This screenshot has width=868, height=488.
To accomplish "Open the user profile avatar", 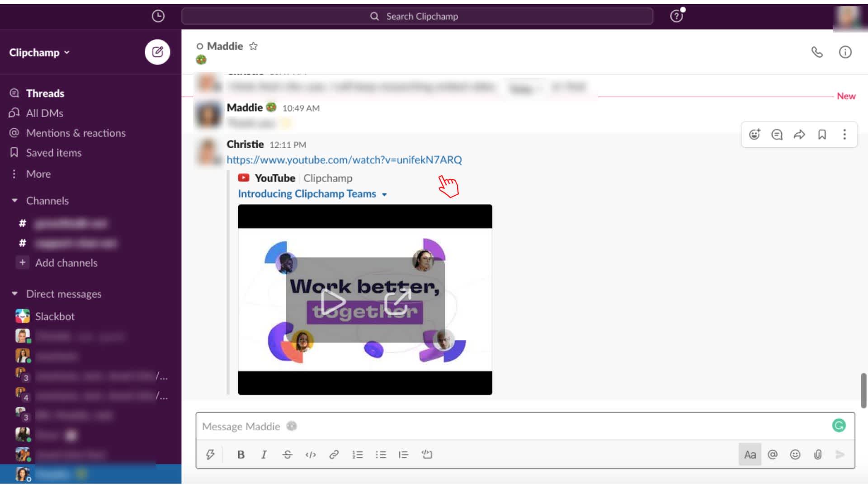I will pyautogui.click(x=849, y=17).
